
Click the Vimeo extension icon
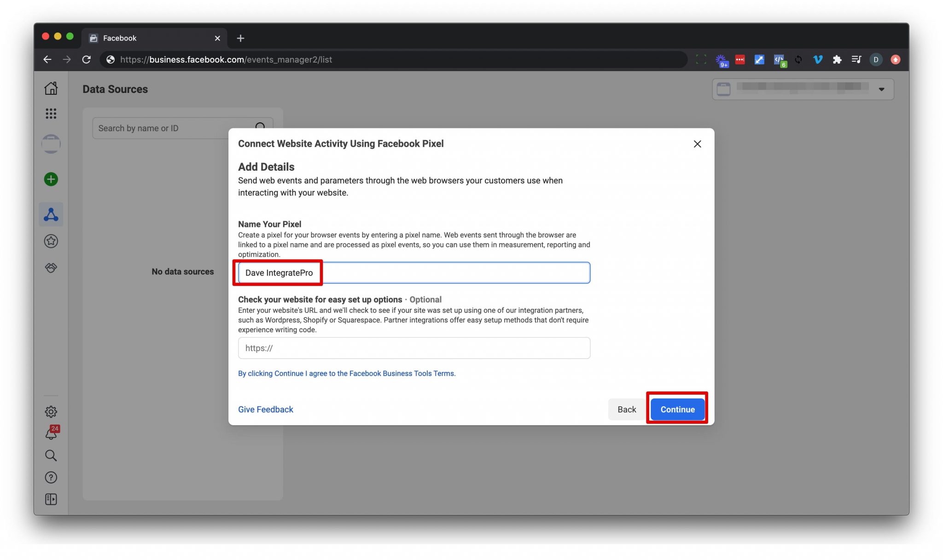(x=817, y=59)
